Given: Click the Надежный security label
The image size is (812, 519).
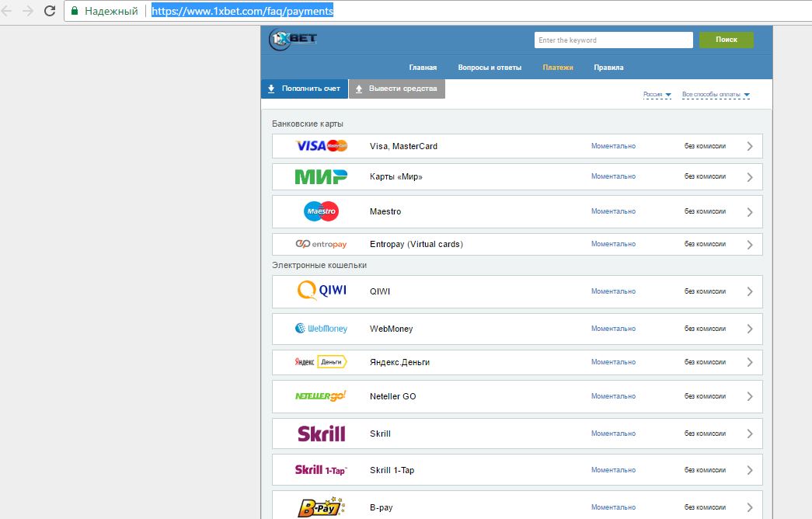Looking at the screenshot, I should (x=111, y=11).
